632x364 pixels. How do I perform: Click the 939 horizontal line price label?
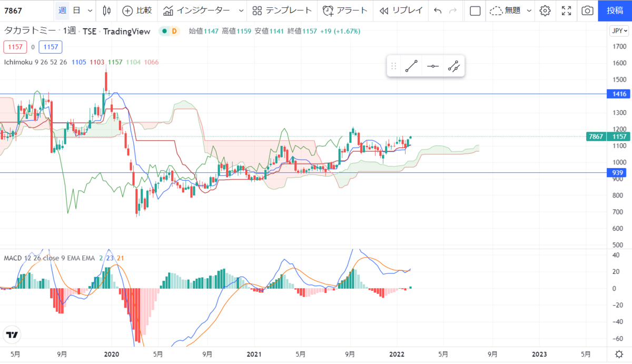click(618, 173)
